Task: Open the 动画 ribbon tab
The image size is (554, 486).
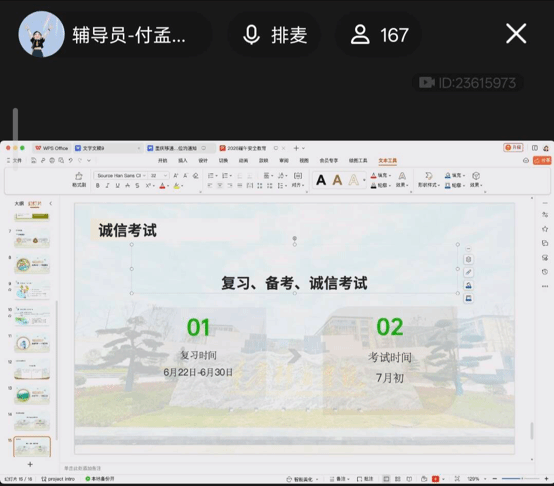Action: coord(243,160)
